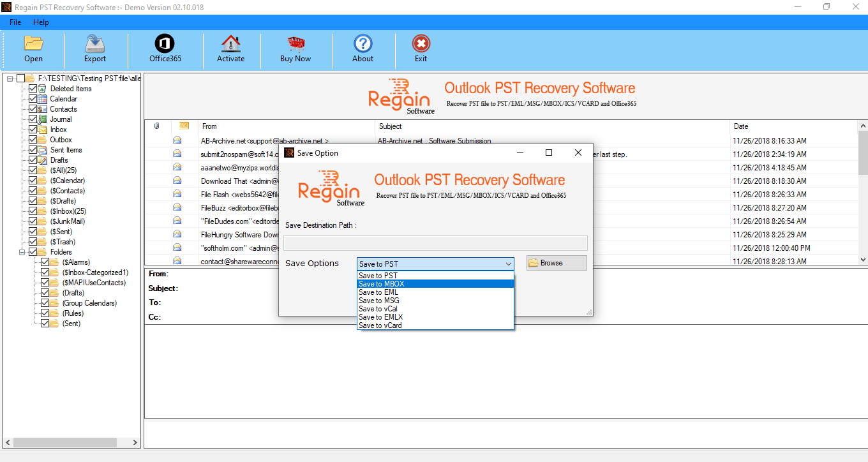Sort by the From column header
This screenshot has width=868, height=462.
(286, 126)
